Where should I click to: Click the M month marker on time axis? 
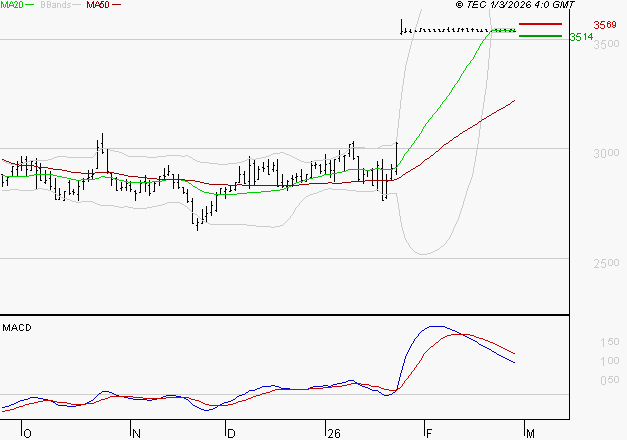(x=530, y=434)
